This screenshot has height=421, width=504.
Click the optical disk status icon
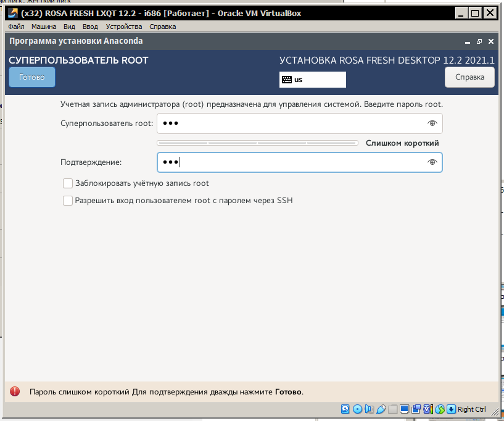[x=357, y=409]
